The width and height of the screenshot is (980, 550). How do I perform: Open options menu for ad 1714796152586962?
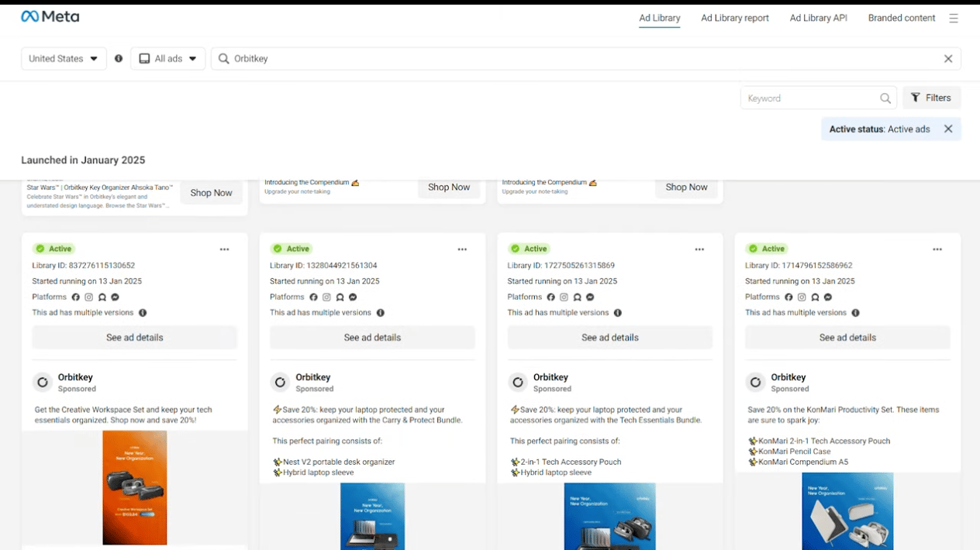coord(937,249)
